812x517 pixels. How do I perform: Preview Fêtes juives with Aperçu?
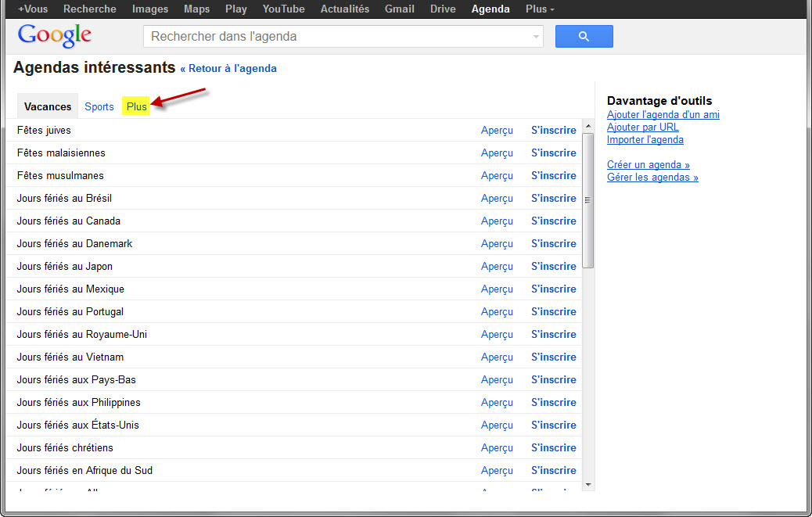point(498,131)
